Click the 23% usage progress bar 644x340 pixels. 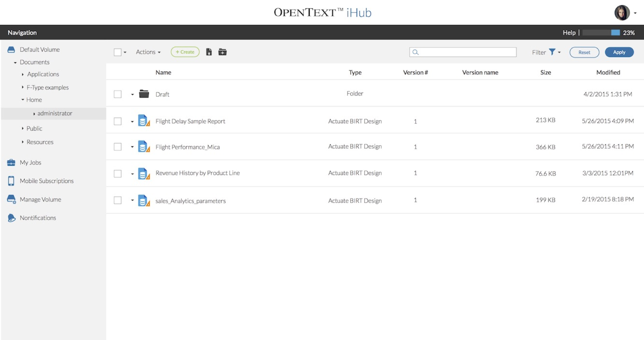(601, 33)
